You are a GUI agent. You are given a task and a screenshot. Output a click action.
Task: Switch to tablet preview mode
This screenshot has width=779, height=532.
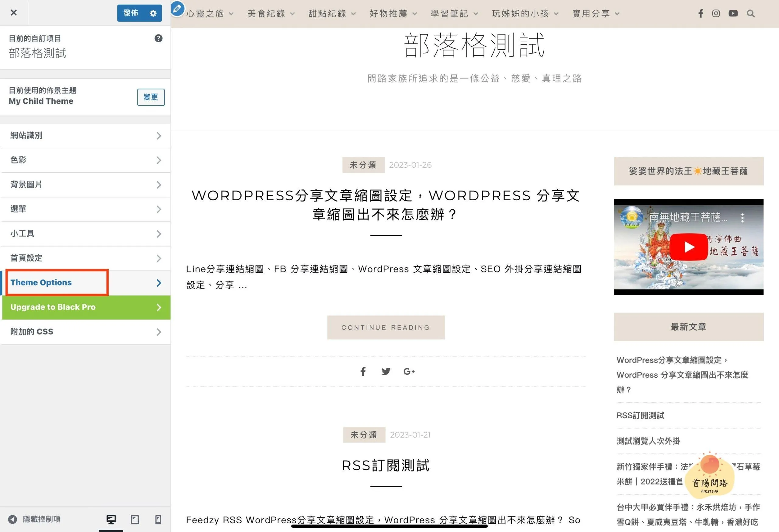135,519
